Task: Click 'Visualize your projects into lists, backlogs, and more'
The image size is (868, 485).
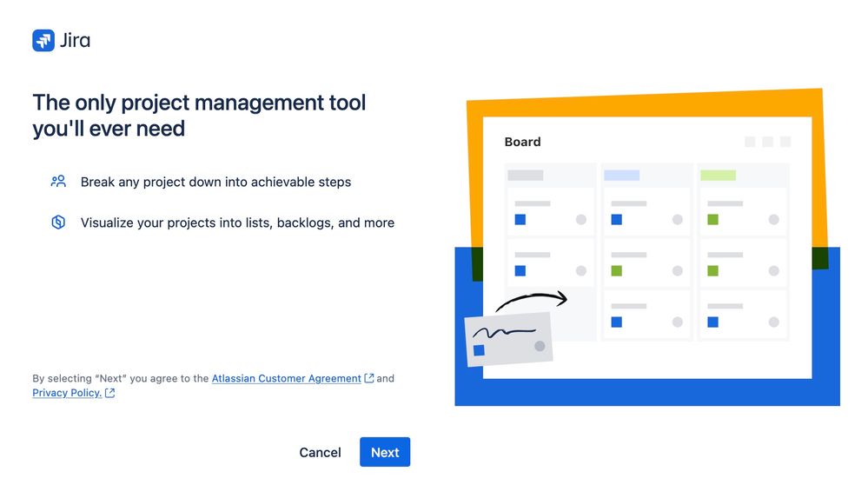Action: click(x=237, y=223)
